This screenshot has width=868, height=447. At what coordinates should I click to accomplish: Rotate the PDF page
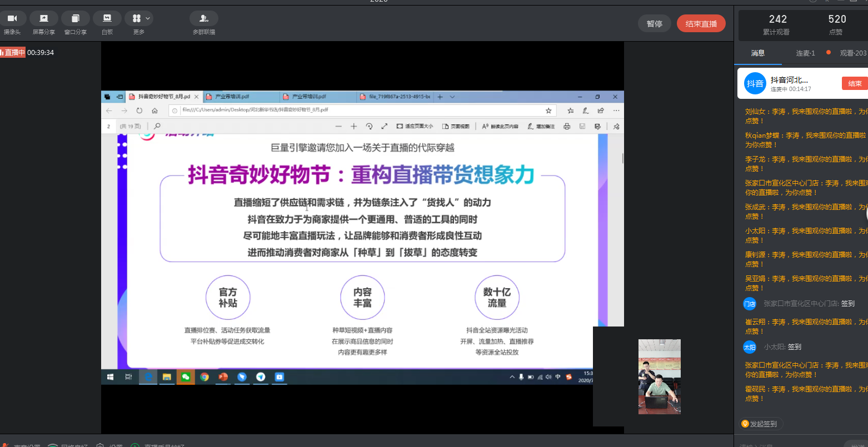click(369, 127)
